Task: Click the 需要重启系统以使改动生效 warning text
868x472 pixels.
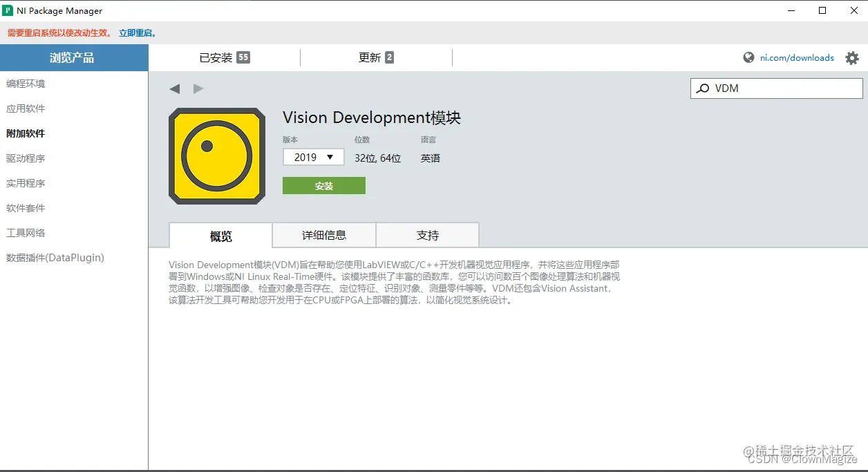Action: (x=59, y=32)
